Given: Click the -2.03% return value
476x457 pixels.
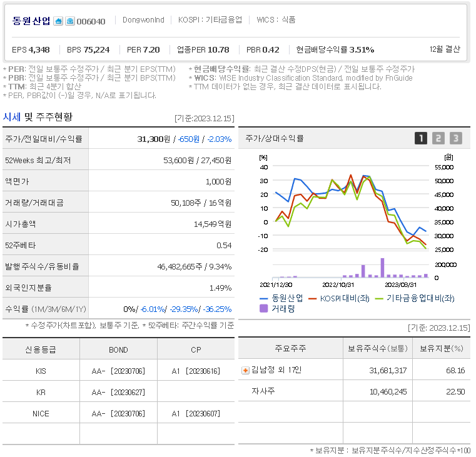Looking at the screenshot, I should click(220, 139).
